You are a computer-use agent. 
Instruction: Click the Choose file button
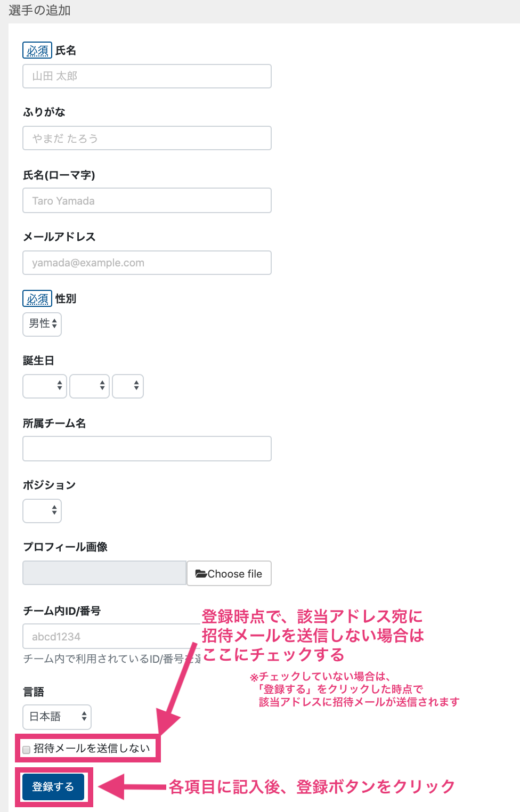[x=229, y=573]
